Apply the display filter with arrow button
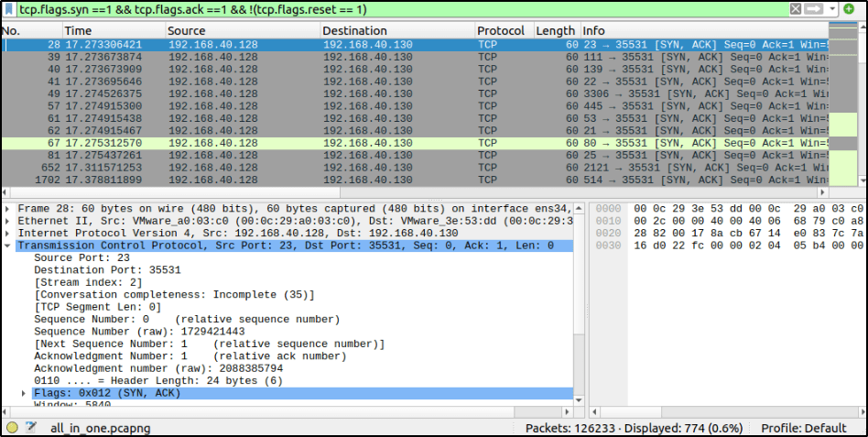 pos(812,9)
